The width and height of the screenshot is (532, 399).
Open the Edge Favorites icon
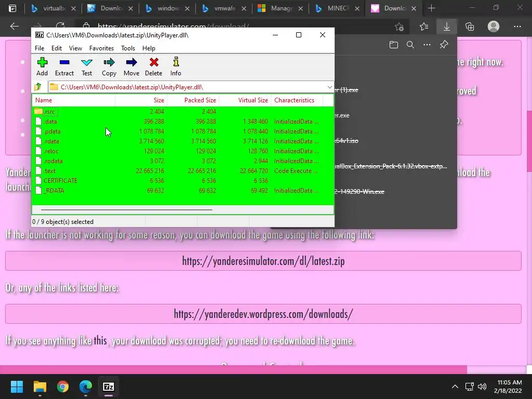[x=424, y=26]
